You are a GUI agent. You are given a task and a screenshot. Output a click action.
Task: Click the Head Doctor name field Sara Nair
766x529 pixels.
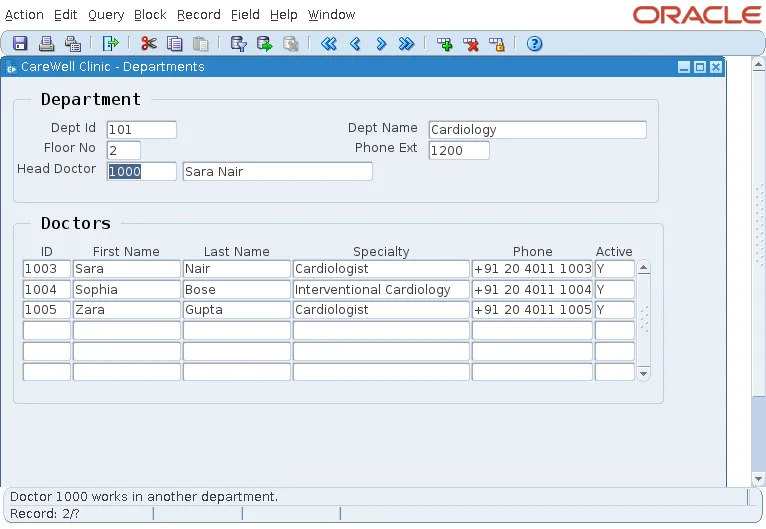click(277, 171)
